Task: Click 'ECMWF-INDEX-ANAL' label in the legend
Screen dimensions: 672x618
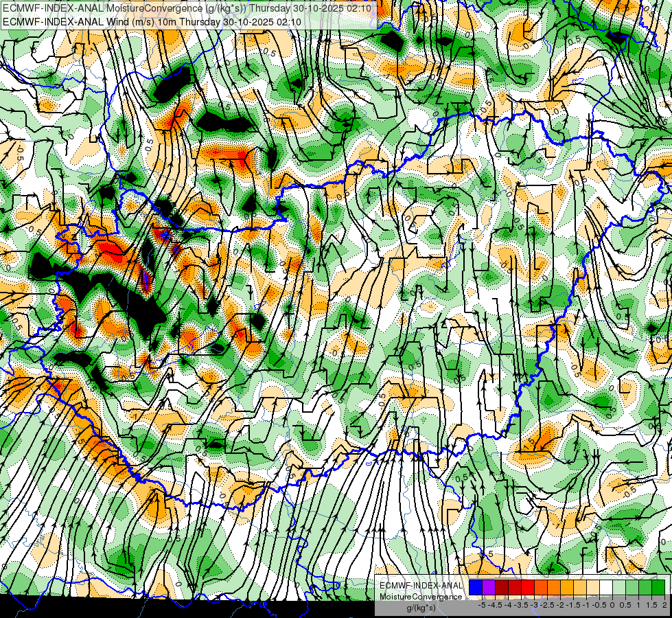Action: pyautogui.click(x=421, y=586)
